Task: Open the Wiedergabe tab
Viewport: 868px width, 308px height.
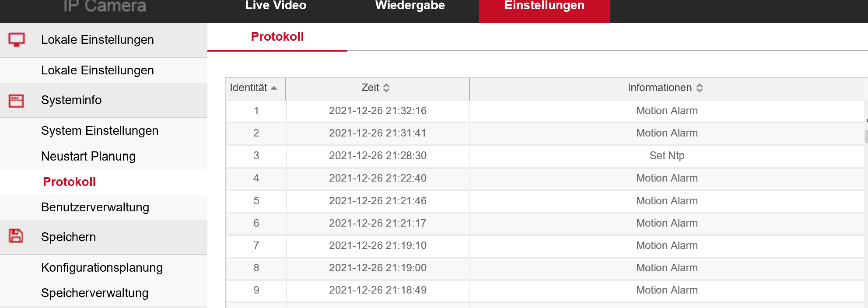Action: pos(410,6)
